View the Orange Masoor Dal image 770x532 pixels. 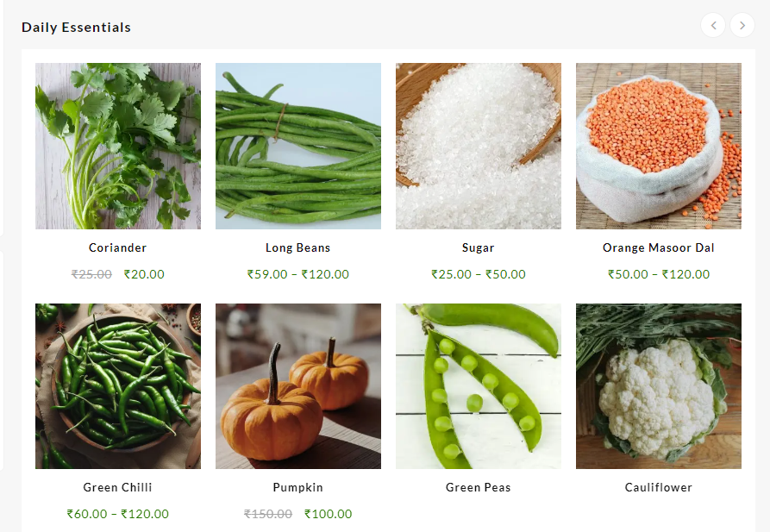point(659,146)
